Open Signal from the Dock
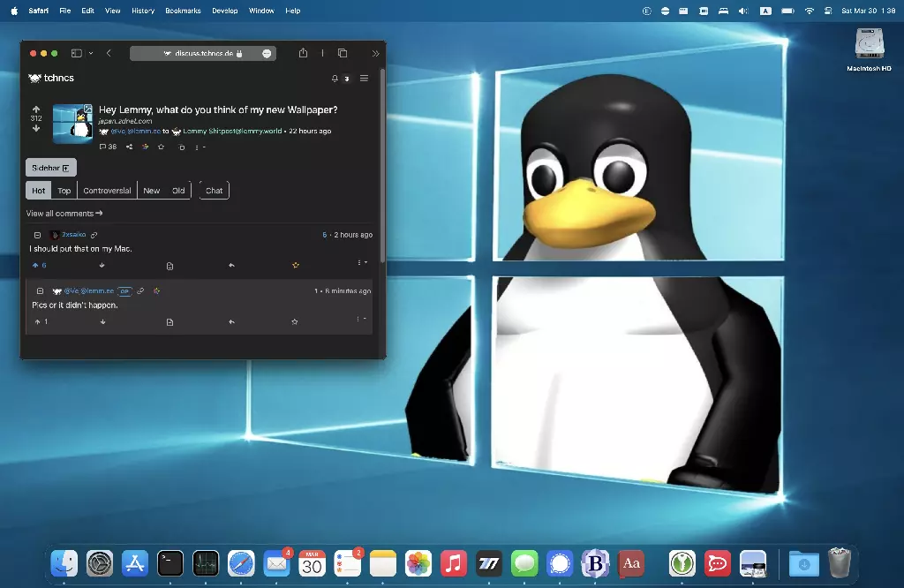Viewport: 904px width, 588px height. 560,563
